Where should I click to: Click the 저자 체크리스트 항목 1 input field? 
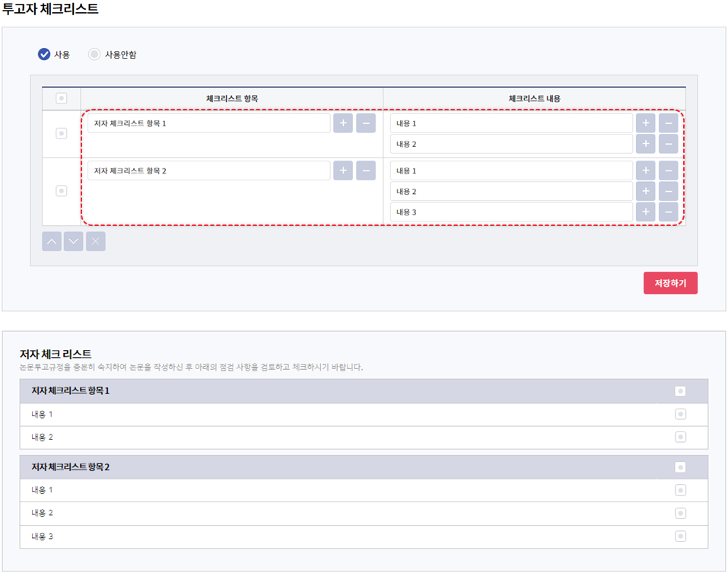(208, 123)
